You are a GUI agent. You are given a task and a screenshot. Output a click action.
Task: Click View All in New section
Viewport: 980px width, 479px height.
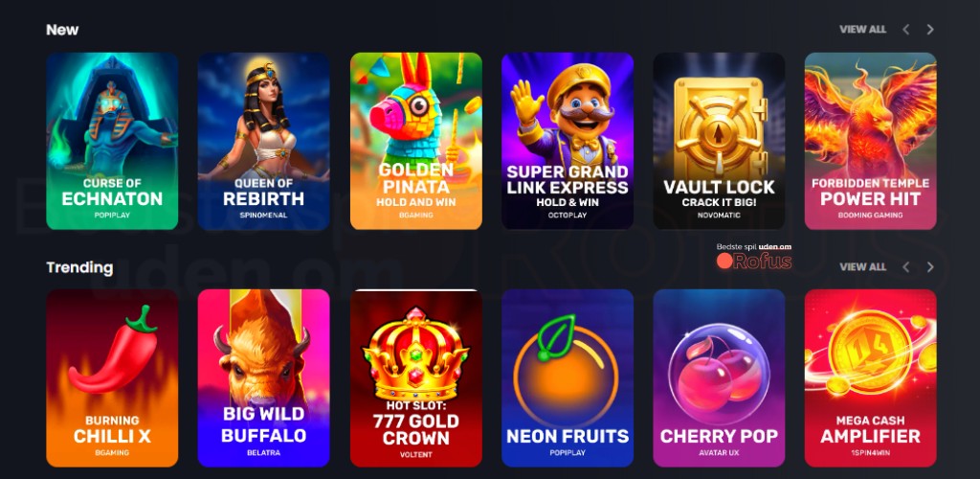[862, 30]
